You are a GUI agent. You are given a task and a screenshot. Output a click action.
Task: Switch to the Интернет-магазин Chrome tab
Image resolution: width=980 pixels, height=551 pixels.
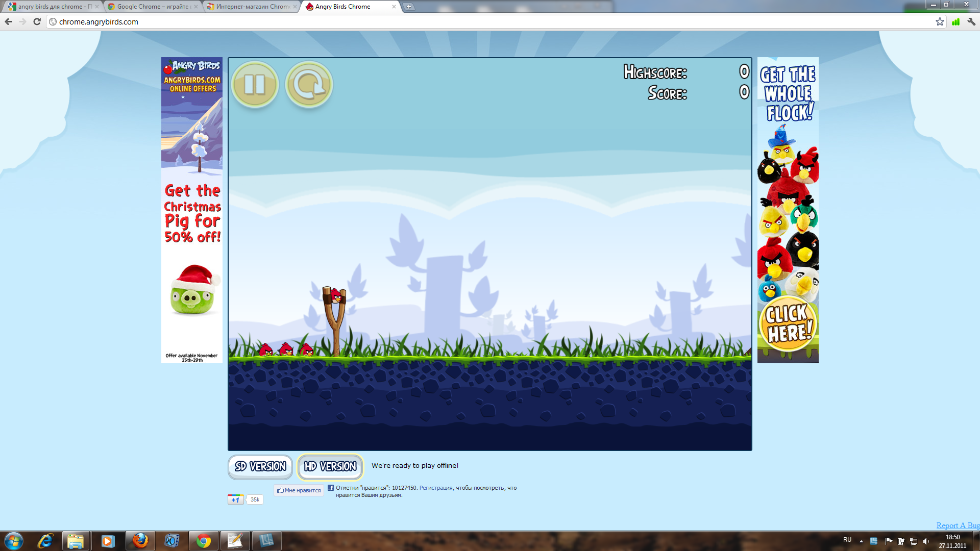click(x=250, y=7)
